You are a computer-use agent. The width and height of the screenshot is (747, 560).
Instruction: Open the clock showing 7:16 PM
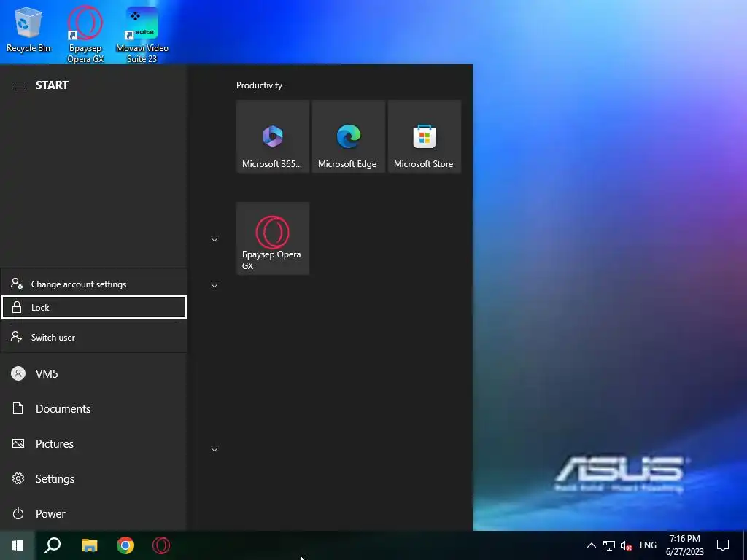click(x=684, y=545)
